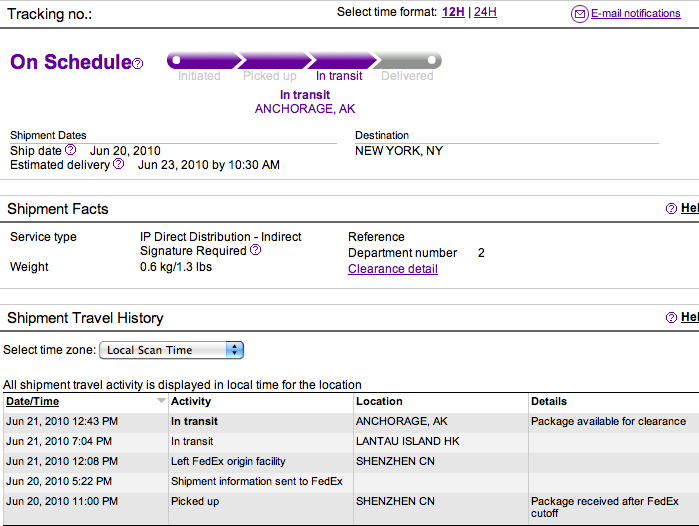Click the In transit progress bar segment
699x526 pixels.
[x=339, y=61]
